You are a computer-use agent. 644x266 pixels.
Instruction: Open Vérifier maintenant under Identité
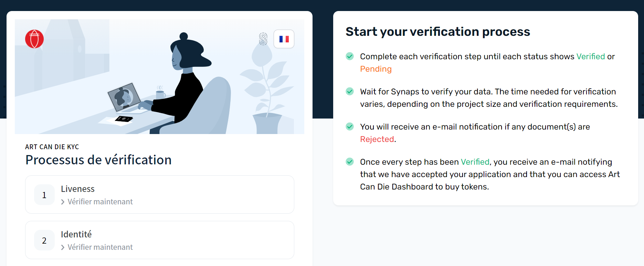pos(100,247)
